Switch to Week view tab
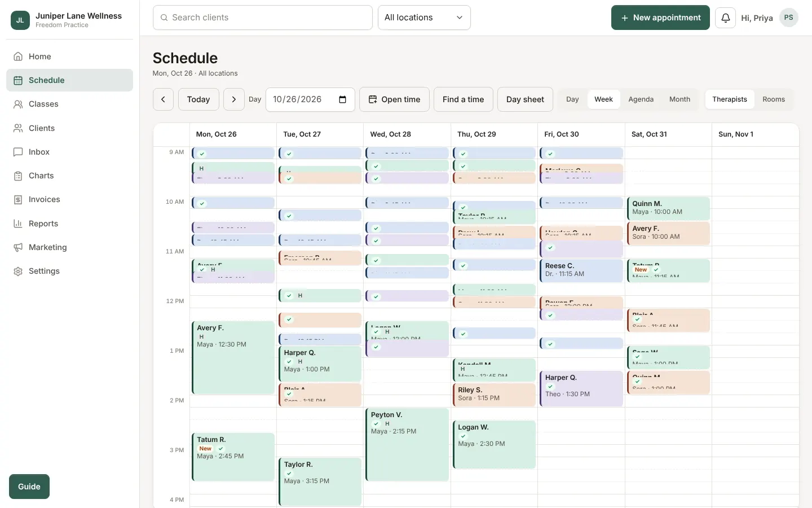 pyautogui.click(x=603, y=99)
